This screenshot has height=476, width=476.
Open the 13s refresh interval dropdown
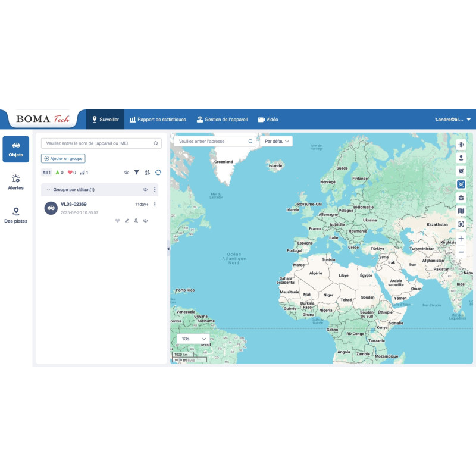[x=193, y=339]
